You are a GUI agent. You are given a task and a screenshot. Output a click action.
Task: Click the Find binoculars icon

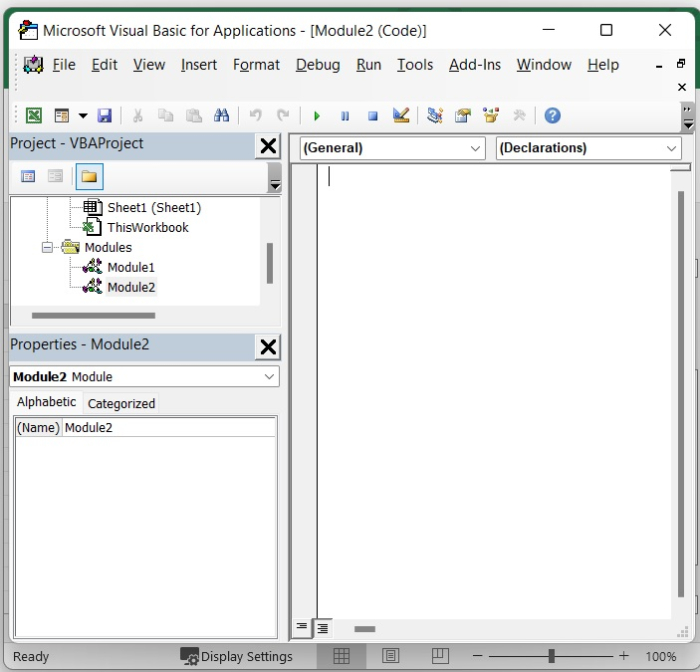point(221,116)
